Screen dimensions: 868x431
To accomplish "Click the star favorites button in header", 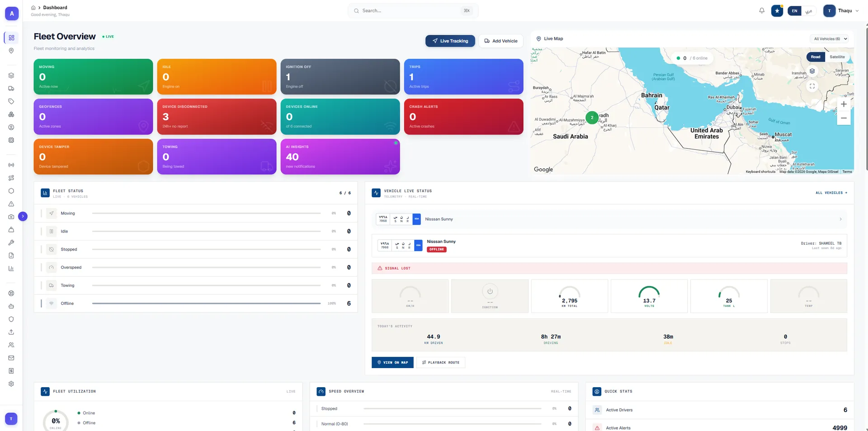I will pos(777,11).
